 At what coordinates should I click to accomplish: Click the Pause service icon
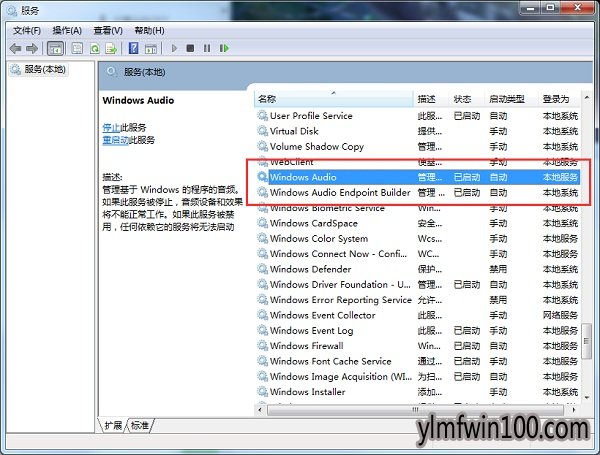click(x=207, y=48)
